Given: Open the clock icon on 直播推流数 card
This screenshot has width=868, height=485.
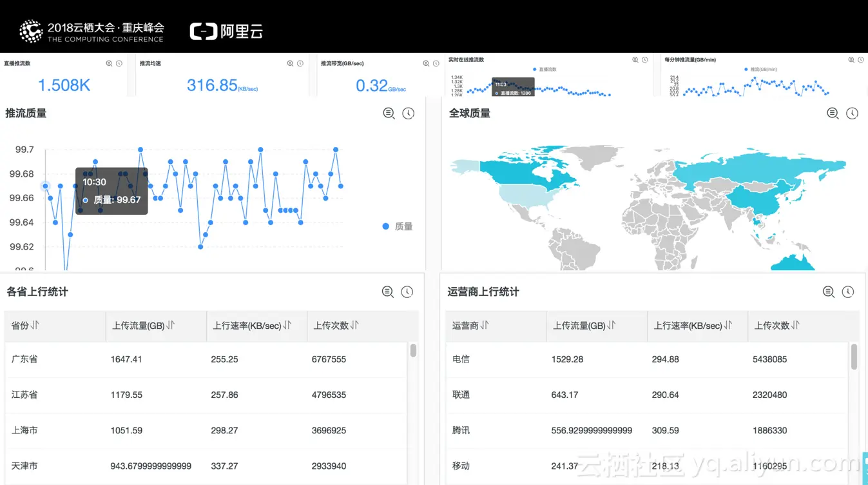Looking at the screenshot, I should [x=119, y=63].
